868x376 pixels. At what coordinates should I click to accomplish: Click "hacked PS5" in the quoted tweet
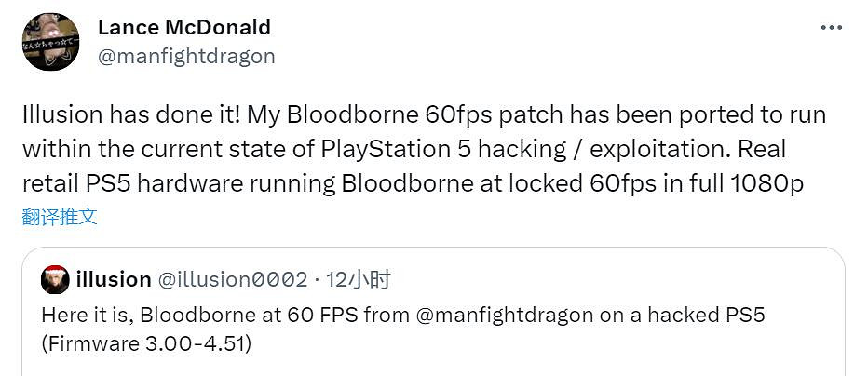coord(718,315)
